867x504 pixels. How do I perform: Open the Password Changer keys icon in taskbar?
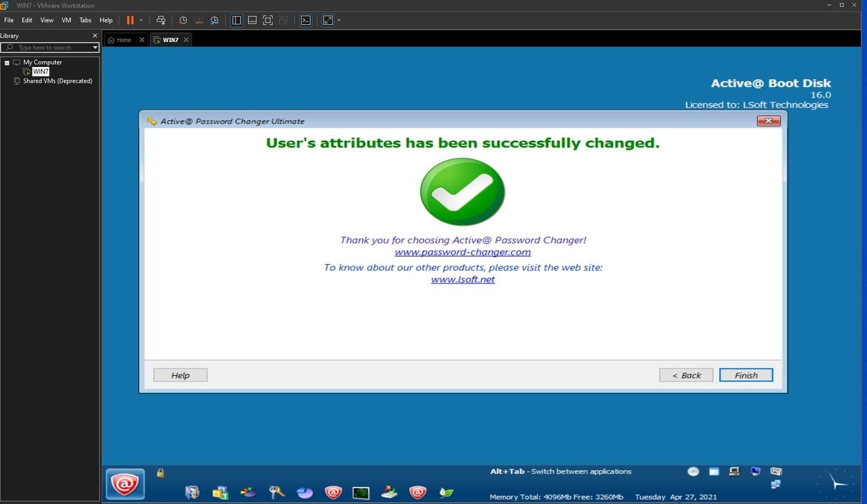(276, 492)
